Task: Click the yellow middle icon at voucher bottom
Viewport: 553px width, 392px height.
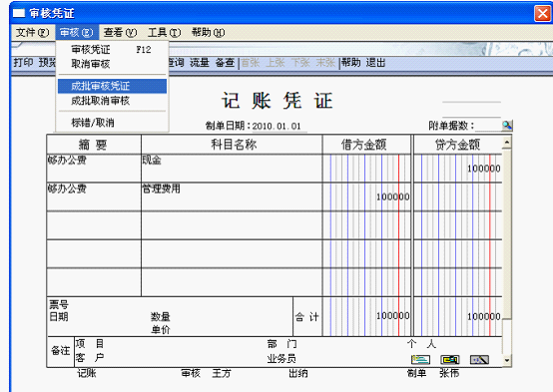Action: [450, 359]
